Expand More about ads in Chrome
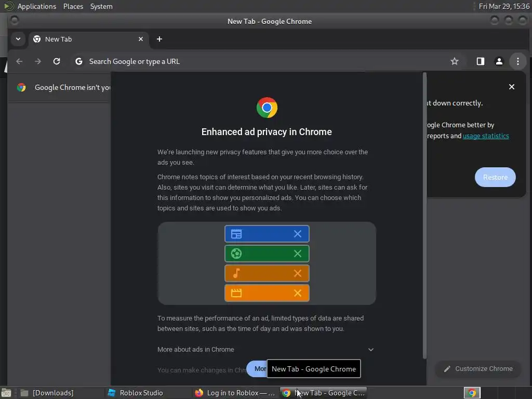 pyautogui.click(x=267, y=350)
